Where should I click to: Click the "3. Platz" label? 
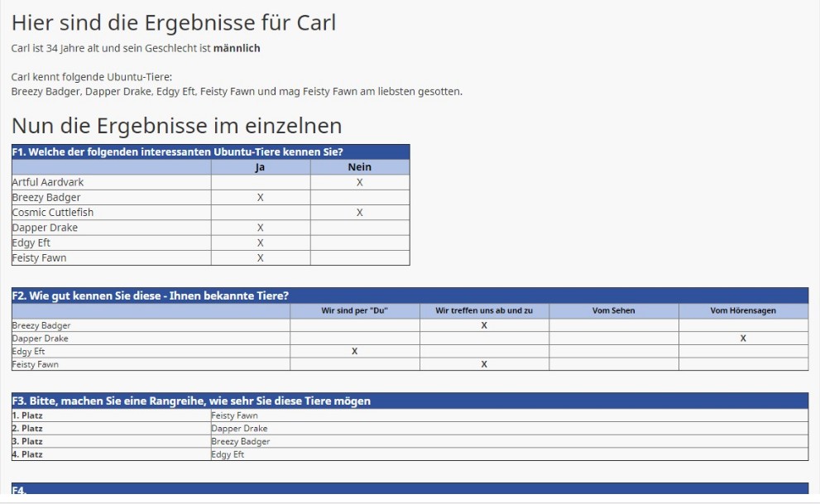pyautogui.click(x=27, y=442)
